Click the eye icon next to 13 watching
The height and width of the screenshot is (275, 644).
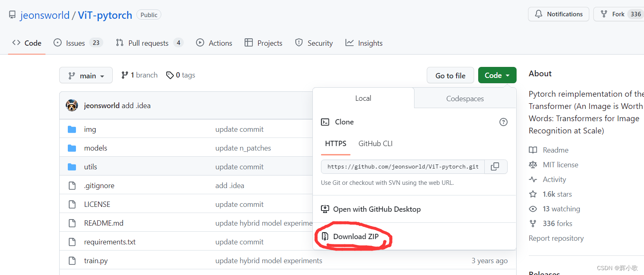(x=533, y=209)
